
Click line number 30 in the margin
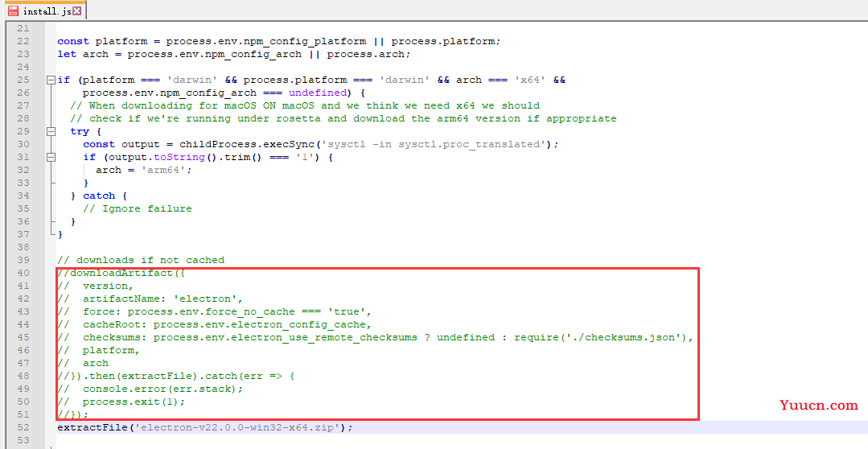pos(23,145)
